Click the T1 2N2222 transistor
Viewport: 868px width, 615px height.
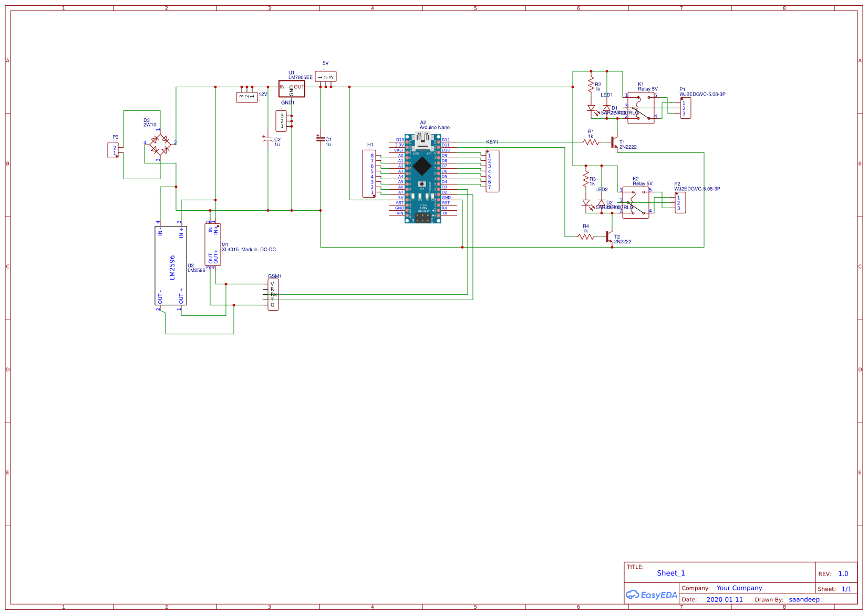[x=613, y=142]
